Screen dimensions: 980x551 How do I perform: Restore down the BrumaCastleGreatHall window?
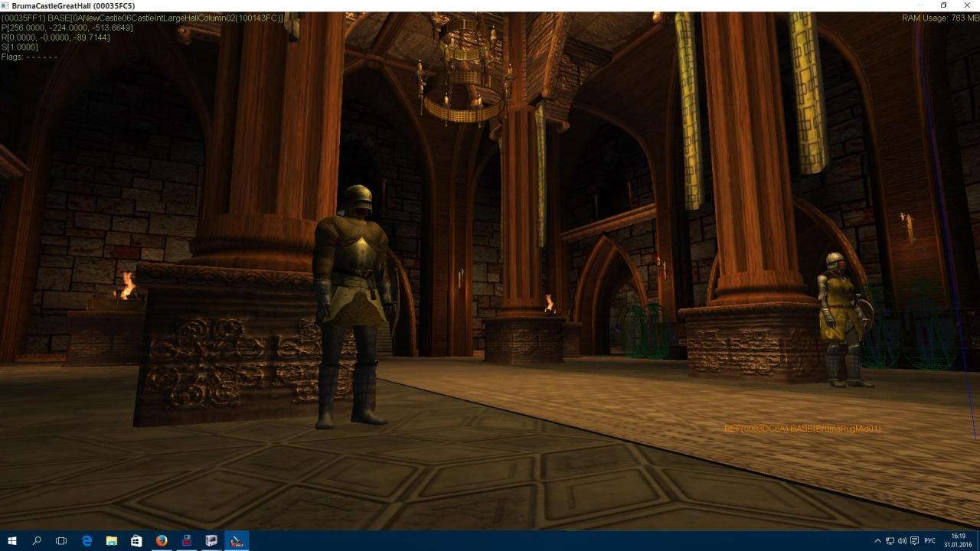tap(943, 5)
